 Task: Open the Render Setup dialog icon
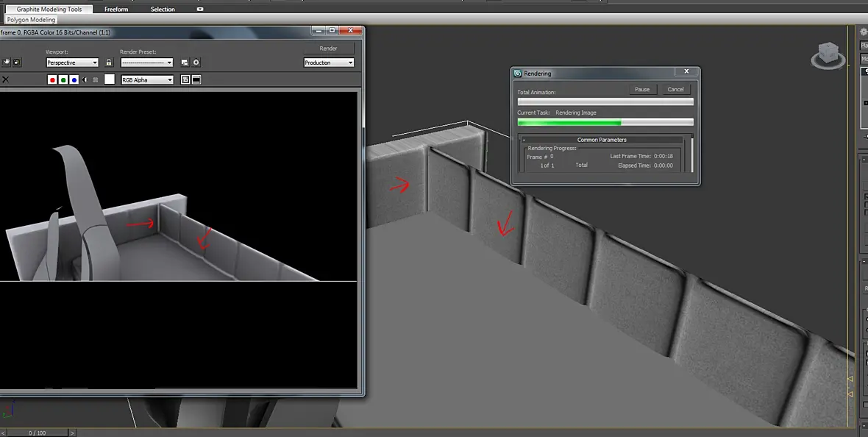(x=185, y=63)
